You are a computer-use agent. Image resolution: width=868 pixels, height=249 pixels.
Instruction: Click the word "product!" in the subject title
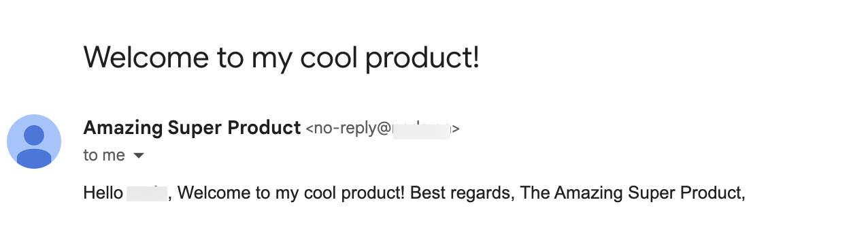(422, 58)
